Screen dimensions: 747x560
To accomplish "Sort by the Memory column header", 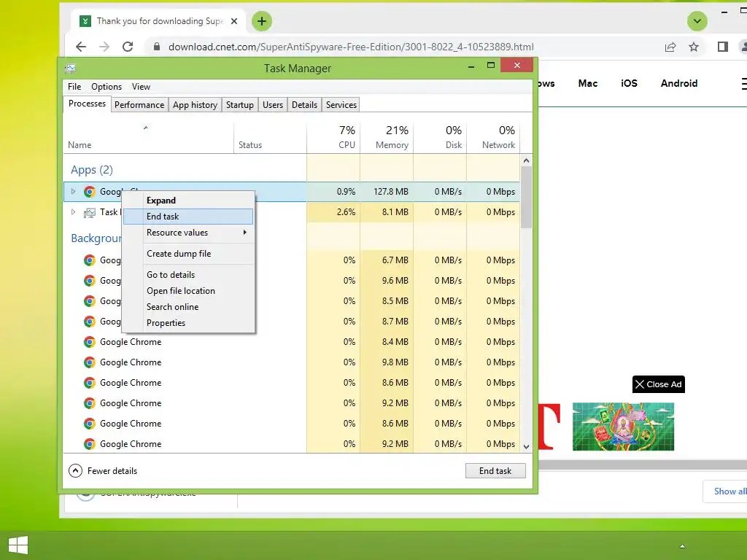I will (387, 138).
